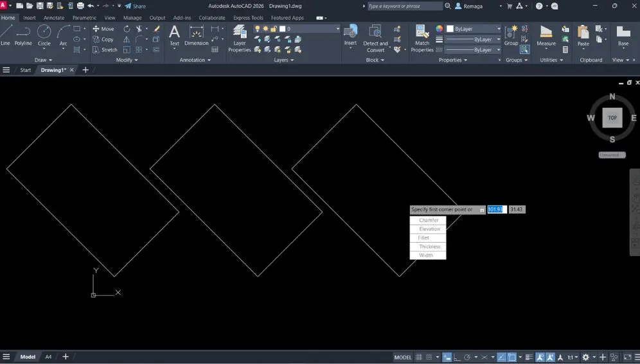Choose Fillet from the rectangle options menu
This screenshot has width=640, height=364.
pyautogui.click(x=428, y=238)
